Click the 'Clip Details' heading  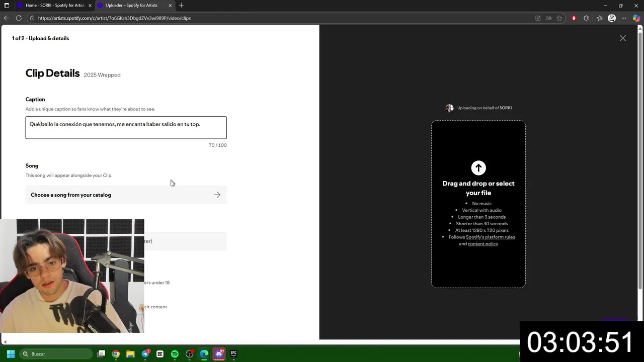click(x=52, y=73)
